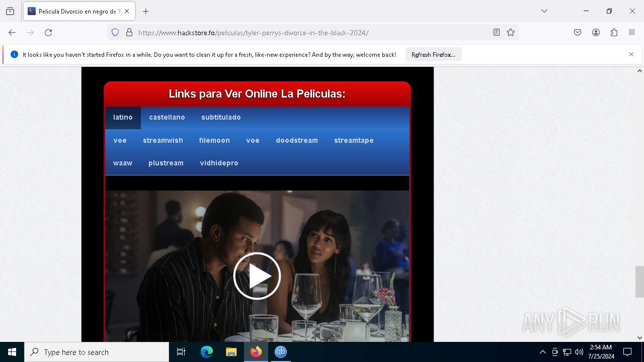This screenshot has width=644, height=362.
Task: Open a new tab with plus button
Action: [x=146, y=11]
